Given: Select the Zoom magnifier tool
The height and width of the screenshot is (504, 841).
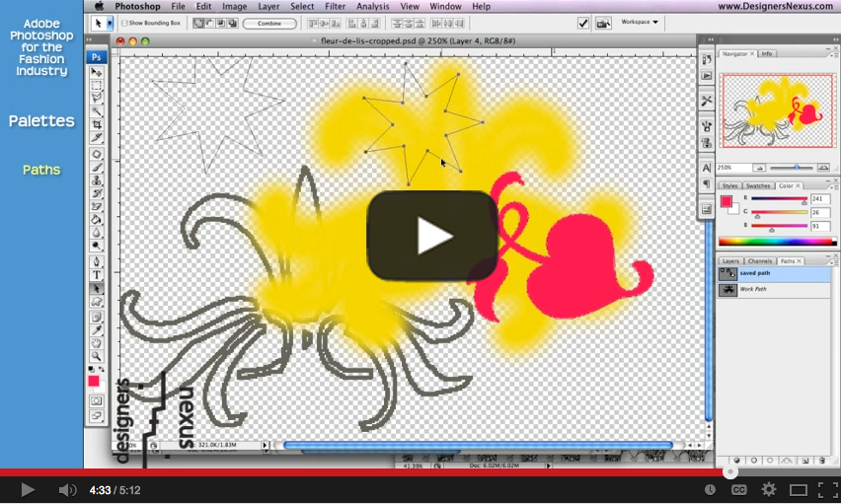Looking at the screenshot, I should 97,356.
